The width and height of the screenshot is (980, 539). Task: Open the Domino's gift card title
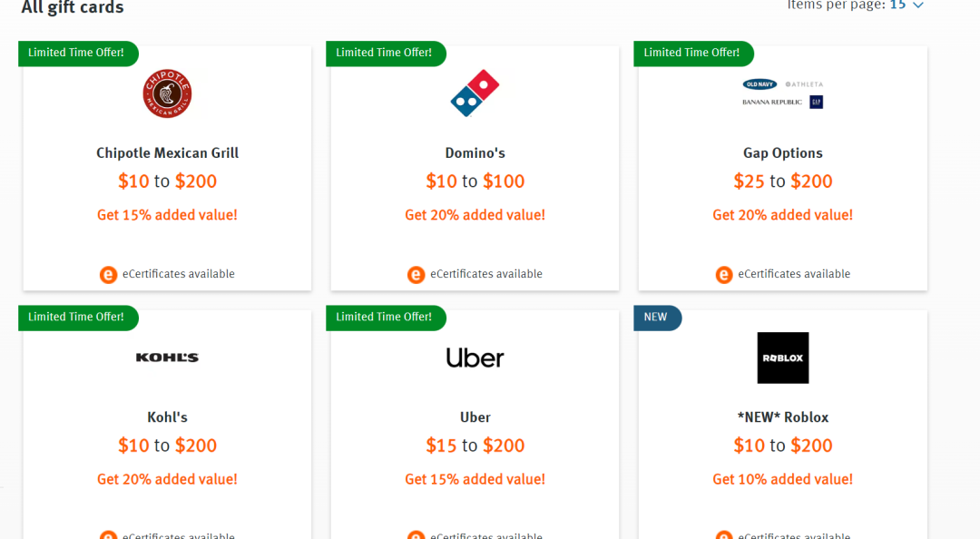pyautogui.click(x=475, y=153)
